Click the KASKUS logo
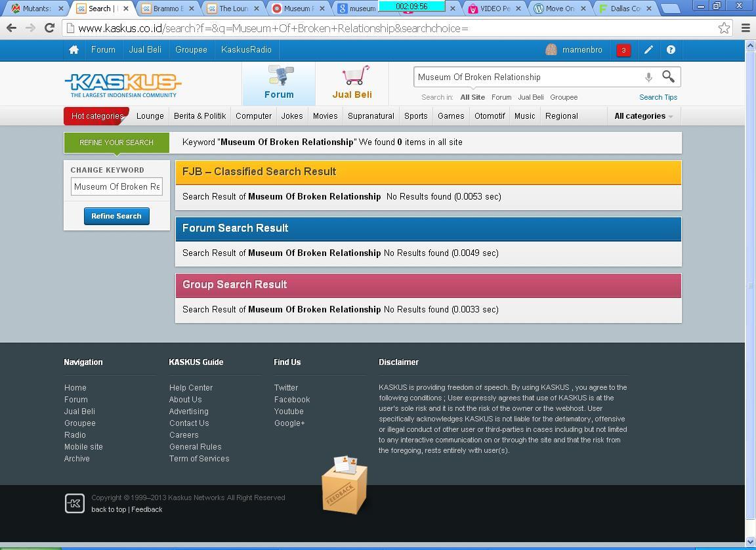Viewport: 756px width, 550px height. pos(123,85)
